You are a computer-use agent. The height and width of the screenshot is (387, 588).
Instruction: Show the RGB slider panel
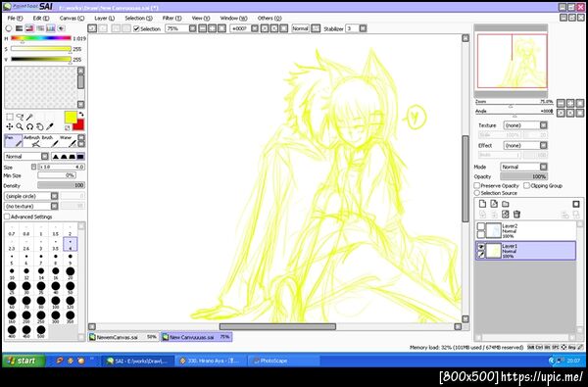(20, 28)
